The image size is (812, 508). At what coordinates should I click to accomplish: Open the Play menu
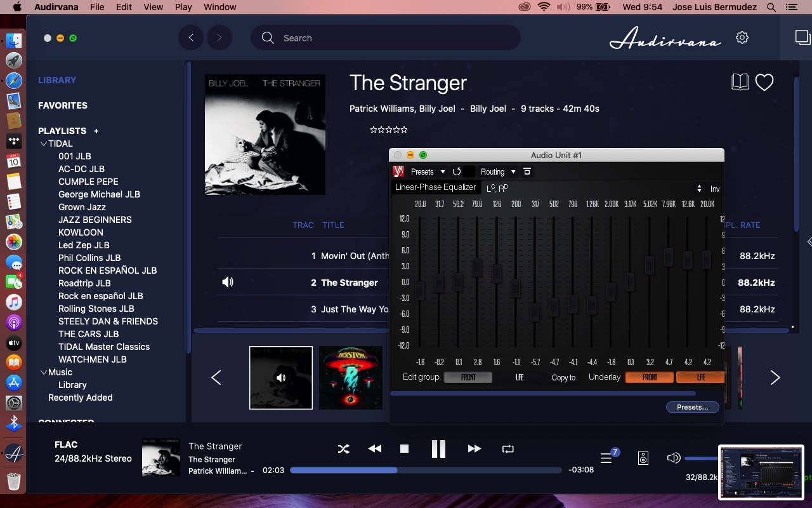[183, 7]
